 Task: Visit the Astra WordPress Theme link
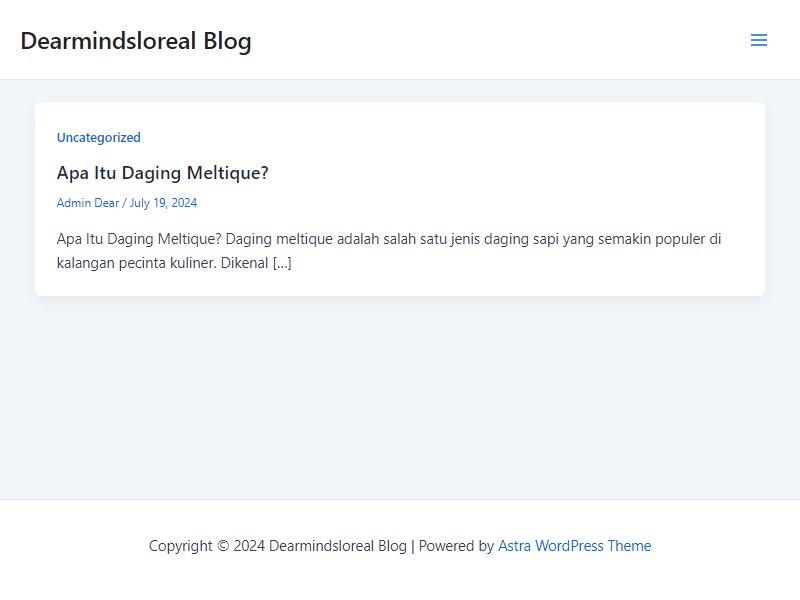click(x=574, y=545)
